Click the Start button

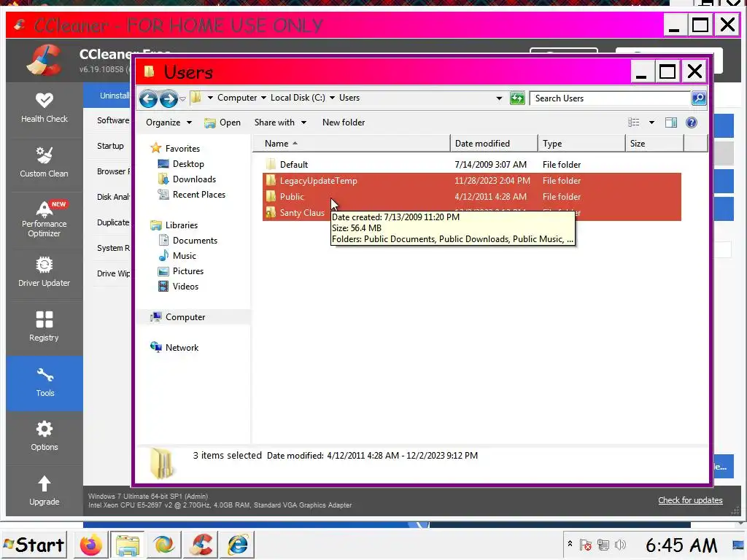pyautogui.click(x=34, y=545)
